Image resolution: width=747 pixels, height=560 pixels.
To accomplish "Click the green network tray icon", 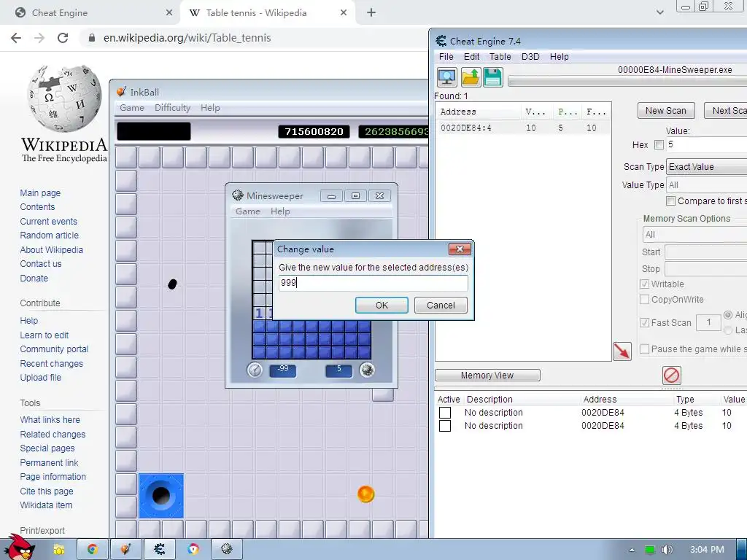I will tap(650, 550).
